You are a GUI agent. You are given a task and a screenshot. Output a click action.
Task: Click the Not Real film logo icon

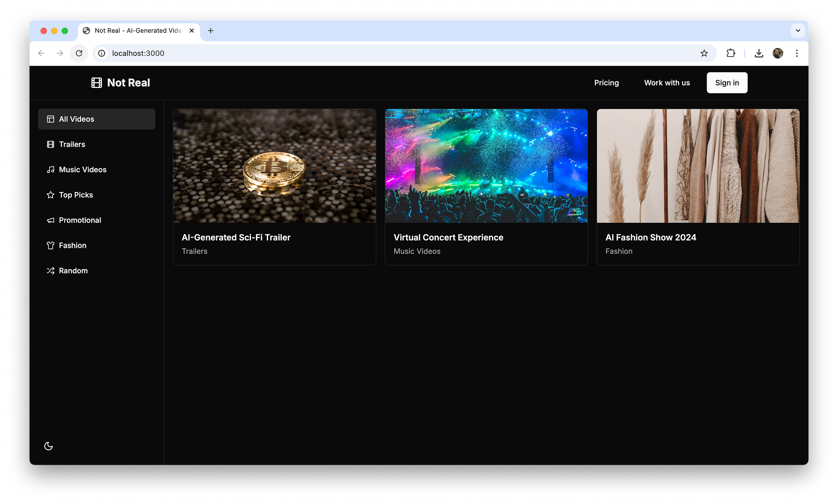(x=96, y=83)
